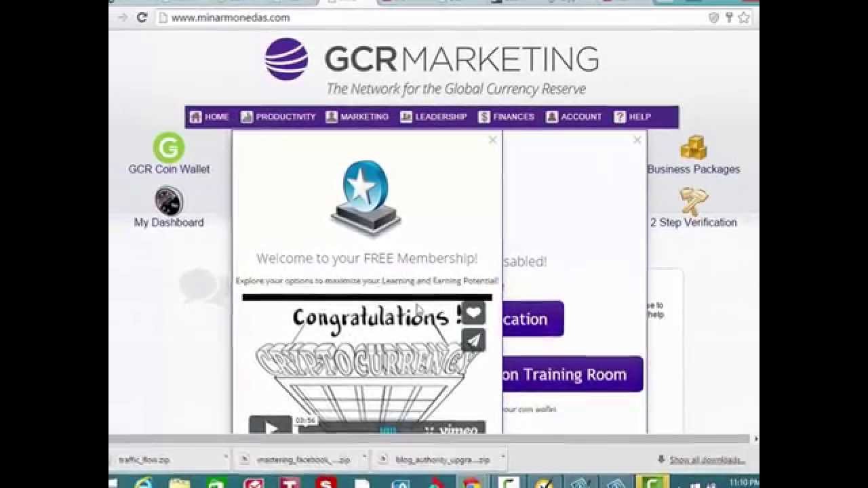Open Internet Explorer from the taskbar
The width and height of the screenshot is (868, 488).
pos(144,483)
